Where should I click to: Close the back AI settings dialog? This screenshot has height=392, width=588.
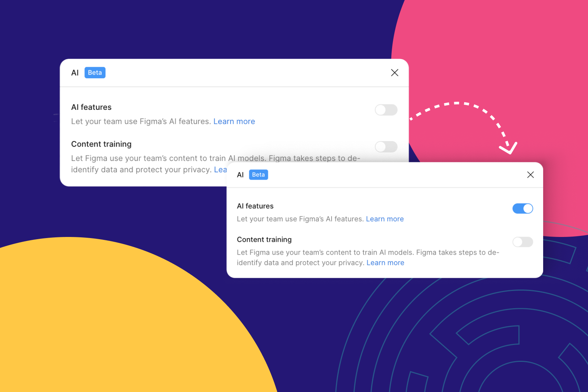click(395, 73)
